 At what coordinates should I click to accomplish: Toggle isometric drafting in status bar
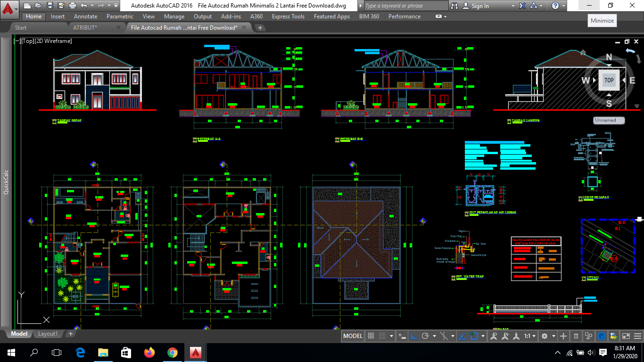(444, 336)
